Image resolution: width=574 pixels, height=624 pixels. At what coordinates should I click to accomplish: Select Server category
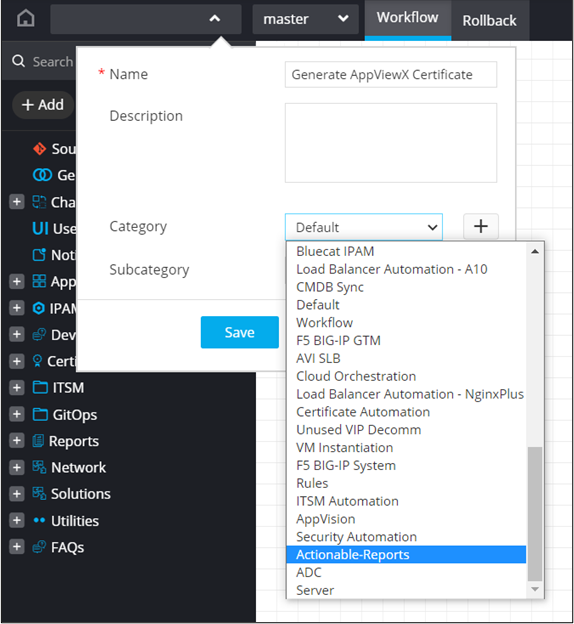tap(406, 590)
